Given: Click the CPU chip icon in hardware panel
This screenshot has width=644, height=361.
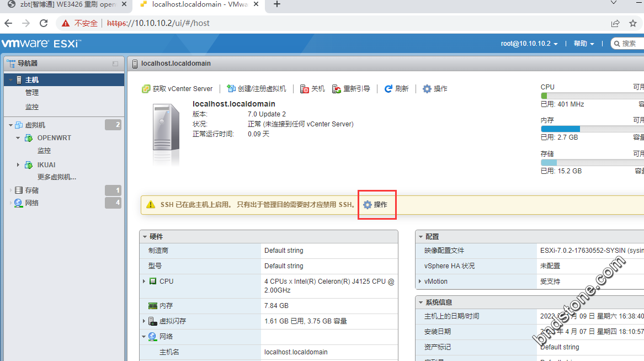Looking at the screenshot, I should point(153,282).
